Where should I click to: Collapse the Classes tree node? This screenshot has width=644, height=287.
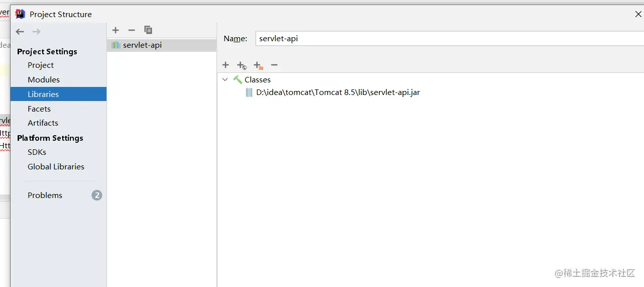tap(225, 79)
